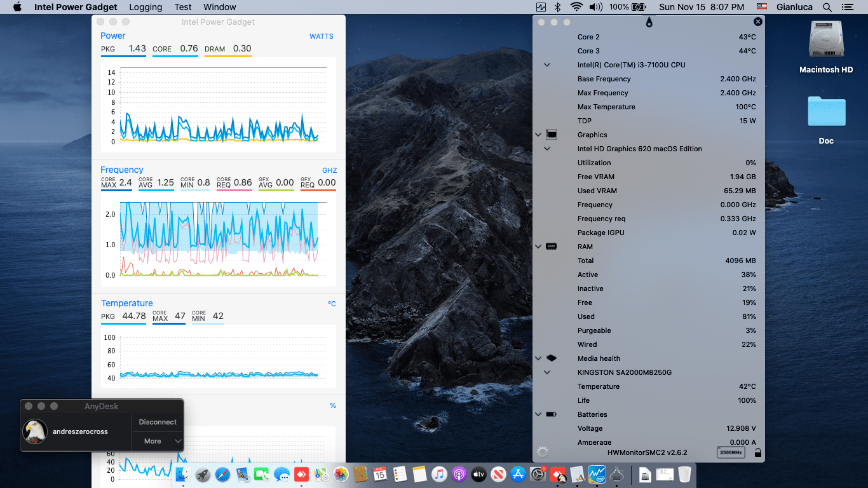Open the AnyDesk More dropdown
Image resolution: width=868 pixels, height=488 pixels.
[158, 441]
